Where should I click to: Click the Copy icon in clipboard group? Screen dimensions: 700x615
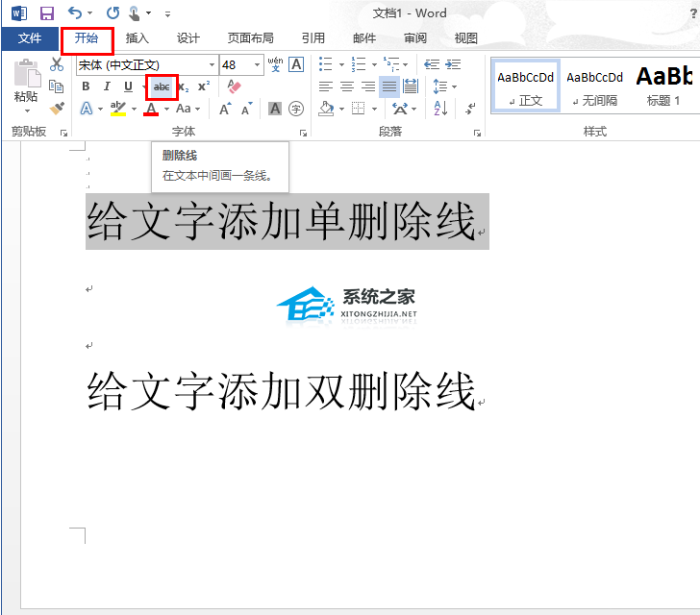pos(56,86)
